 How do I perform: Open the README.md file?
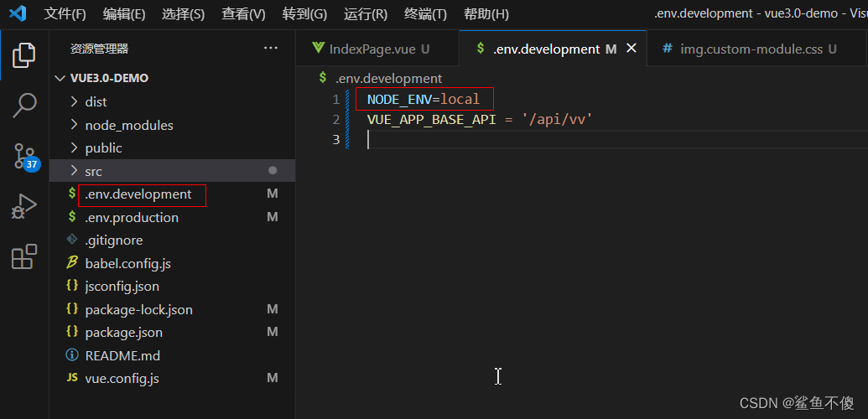click(122, 355)
